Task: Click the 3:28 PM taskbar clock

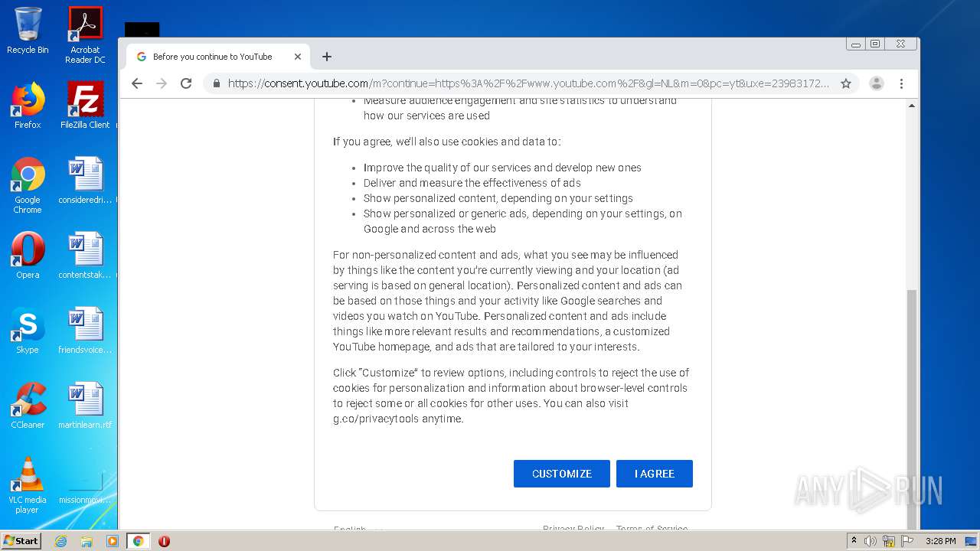Action: (x=940, y=541)
